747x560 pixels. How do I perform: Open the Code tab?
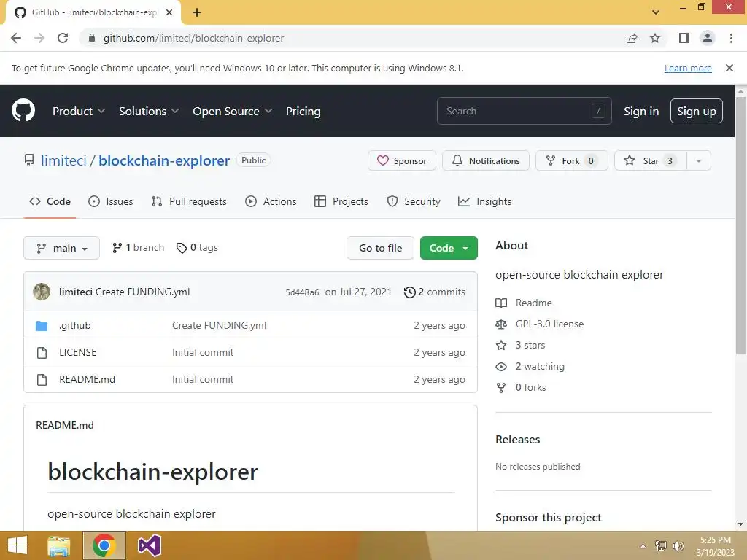50,201
